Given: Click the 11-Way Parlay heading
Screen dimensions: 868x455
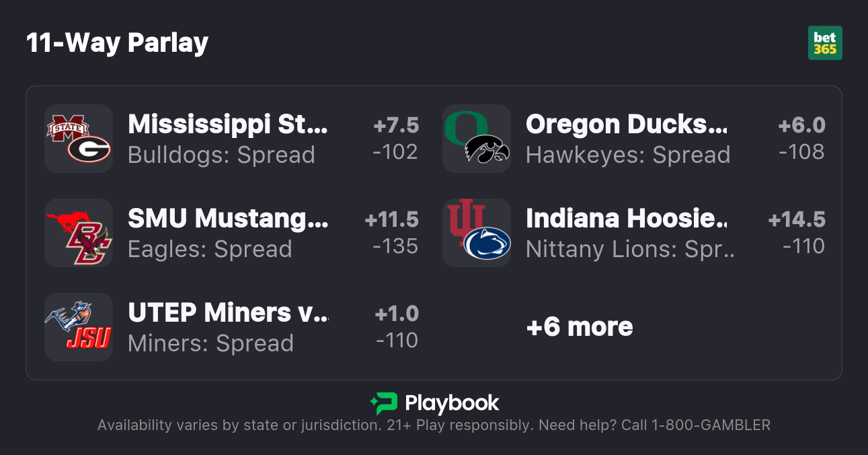Looking at the screenshot, I should tap(117, 43).
